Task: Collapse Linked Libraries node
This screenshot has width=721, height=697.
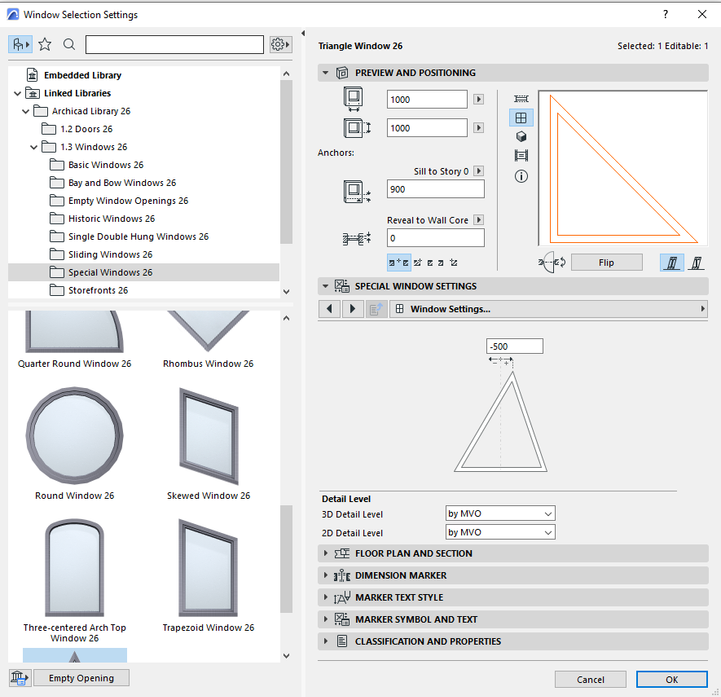Action: point(17,93)
